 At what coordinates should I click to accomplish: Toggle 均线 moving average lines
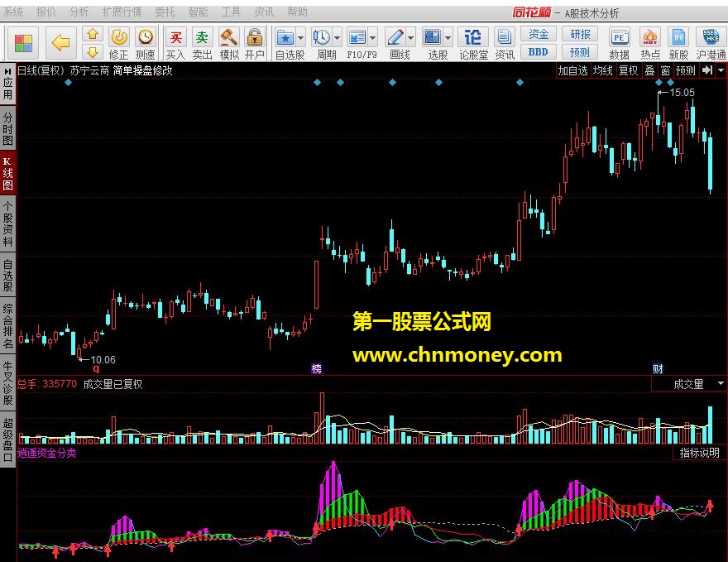(603, 70)
